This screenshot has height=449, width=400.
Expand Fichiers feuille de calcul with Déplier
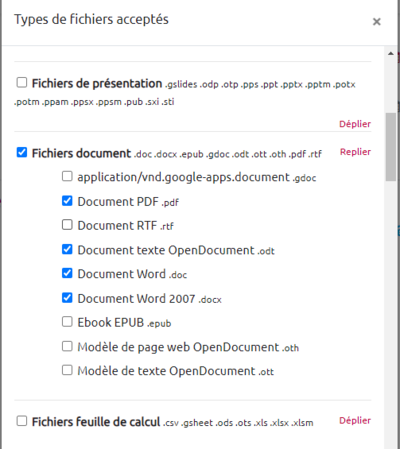click(355, 421)
